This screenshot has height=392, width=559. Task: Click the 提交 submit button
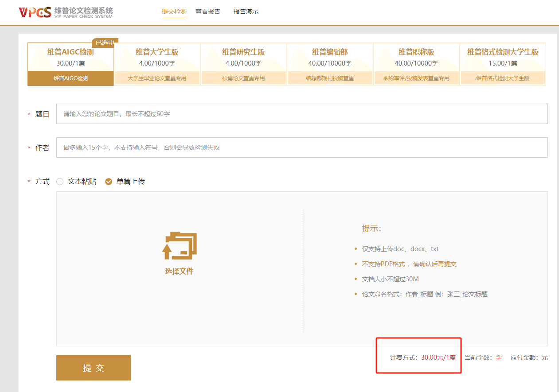pos(93,368)
